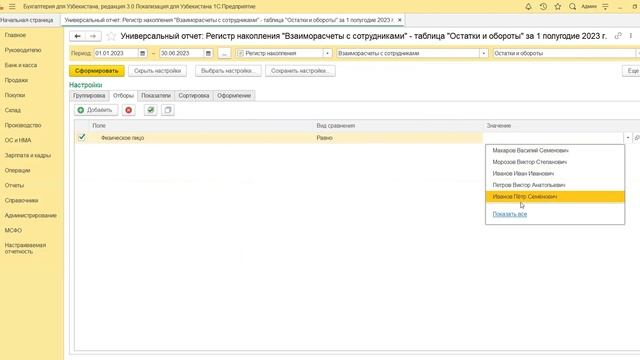
Task: Open Остатки и обороты combo box
Action: click(x=565, y=53)
